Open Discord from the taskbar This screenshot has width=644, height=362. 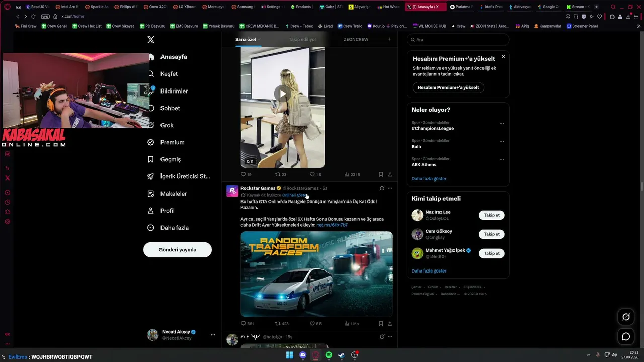click(302, 355)
